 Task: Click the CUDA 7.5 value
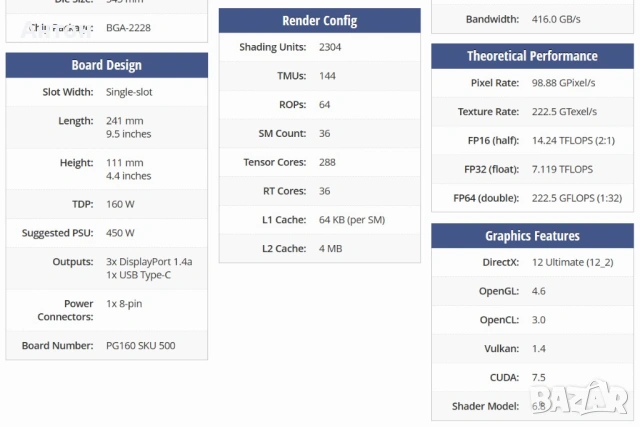[x=539, y=377]
